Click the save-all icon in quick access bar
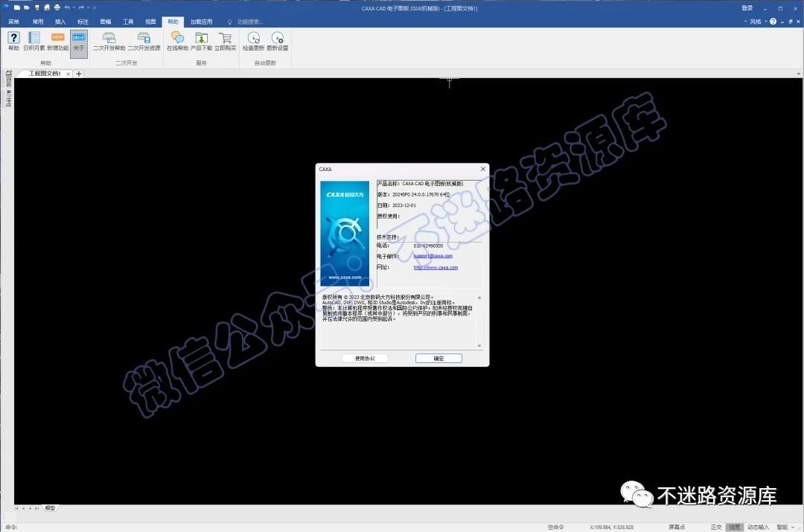 47,7
